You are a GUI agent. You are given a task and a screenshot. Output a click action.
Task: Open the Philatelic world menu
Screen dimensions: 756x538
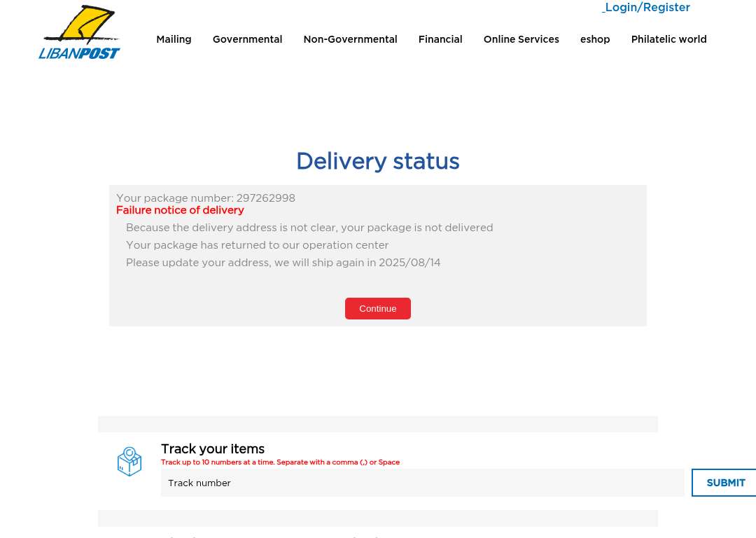(x=668, y=39)
